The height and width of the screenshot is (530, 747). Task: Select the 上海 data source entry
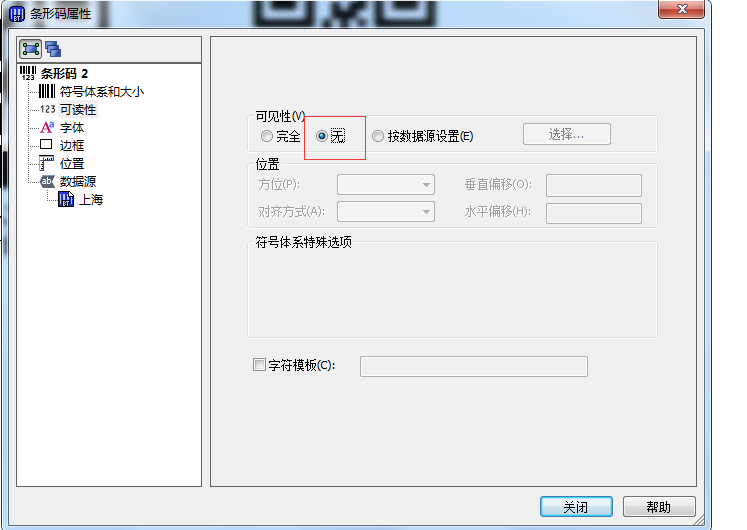pyautogui.click(x=81, y=200)
